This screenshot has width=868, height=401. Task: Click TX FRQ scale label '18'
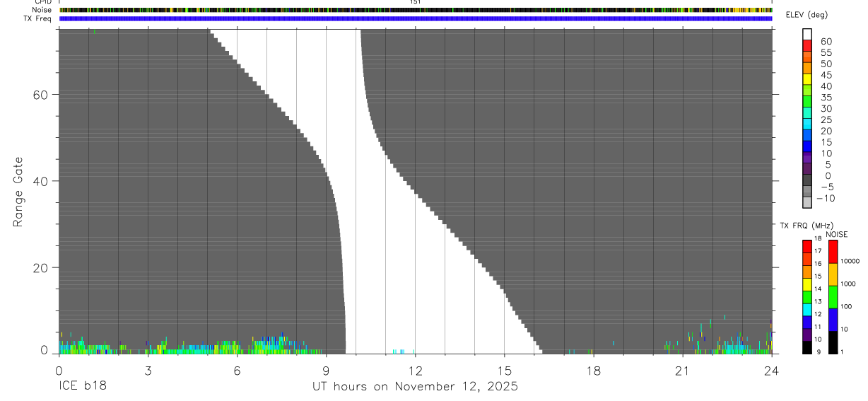coord(818,238)
